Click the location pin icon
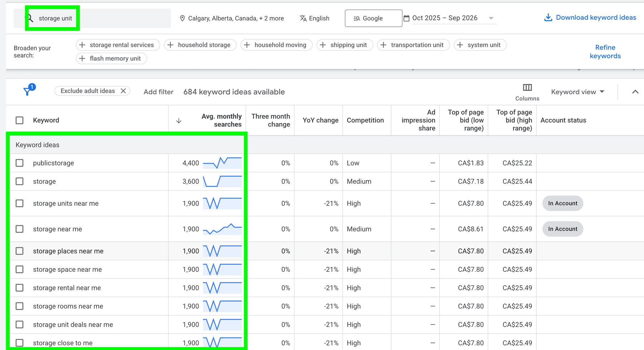Image resolution: width=644 pixels, height=350 pixels. pos(182,18)
